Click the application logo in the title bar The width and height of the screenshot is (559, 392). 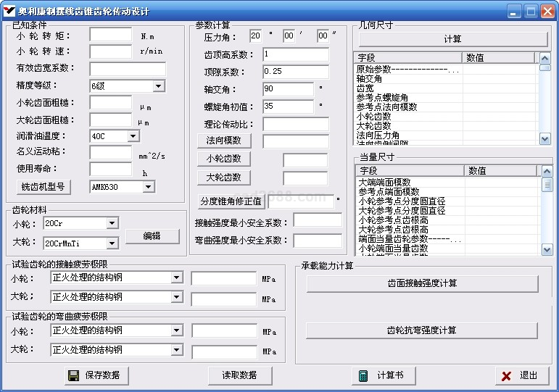click(x=9, y=11)
